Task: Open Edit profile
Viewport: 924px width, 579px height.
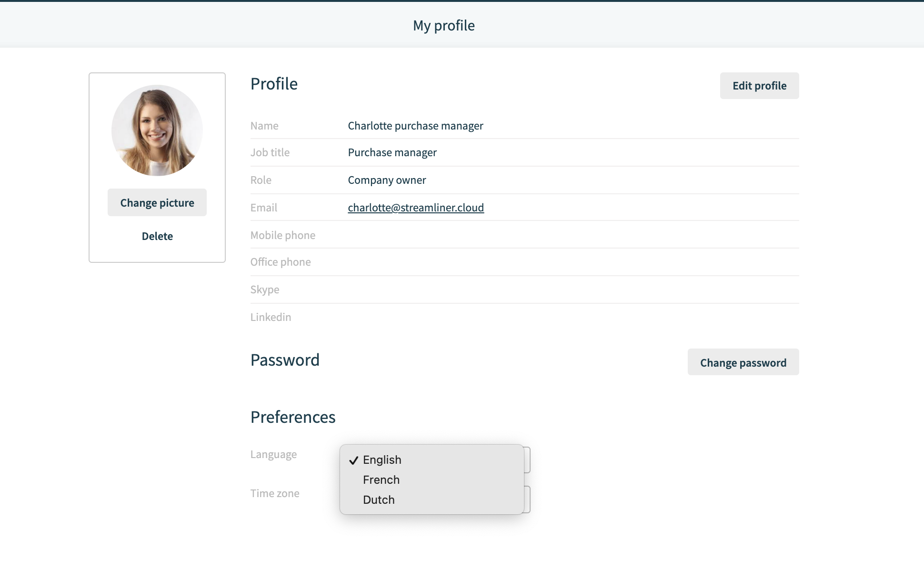Action: (x=759, y=86)
